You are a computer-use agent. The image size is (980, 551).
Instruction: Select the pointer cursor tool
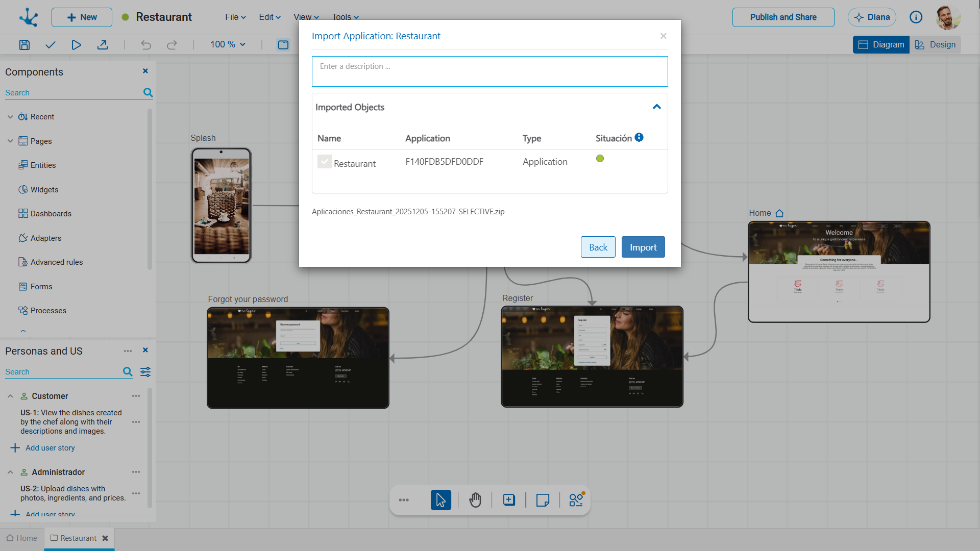[441, 500]
